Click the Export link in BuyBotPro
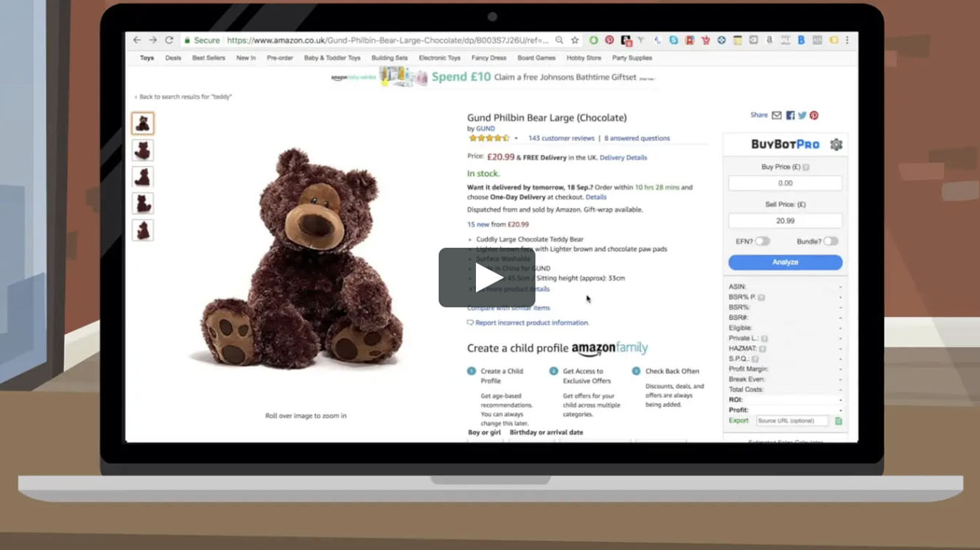980x550 pixels. (x=738, y=420)
